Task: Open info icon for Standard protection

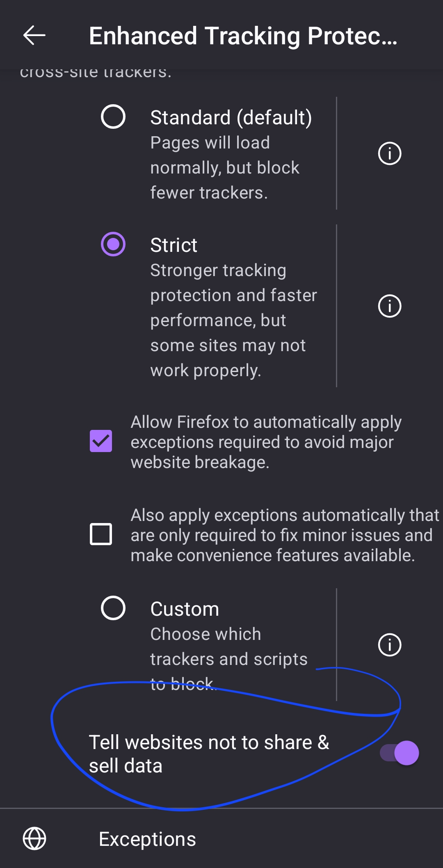Action: point(389,153)
